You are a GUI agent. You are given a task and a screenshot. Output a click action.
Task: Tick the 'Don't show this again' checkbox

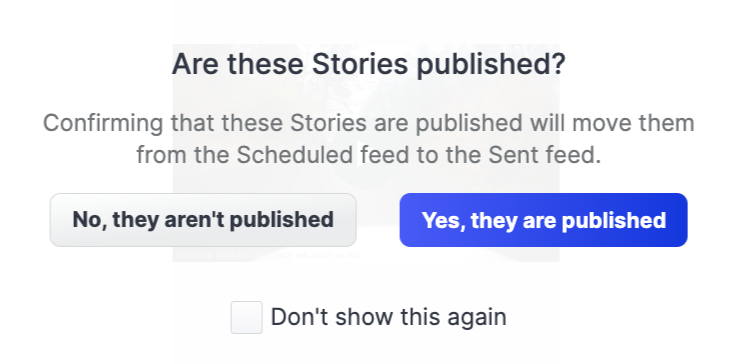pyautogui.click(x=246, y=317)
